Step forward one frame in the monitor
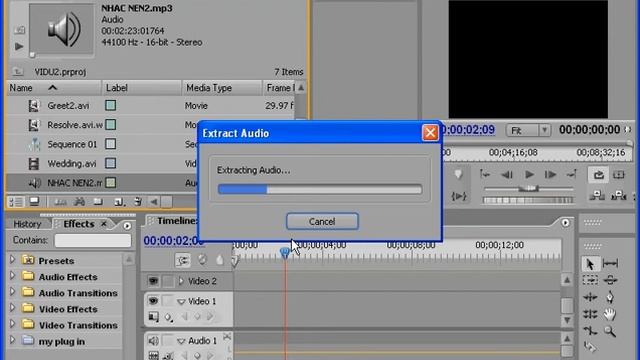 [550, 175]
